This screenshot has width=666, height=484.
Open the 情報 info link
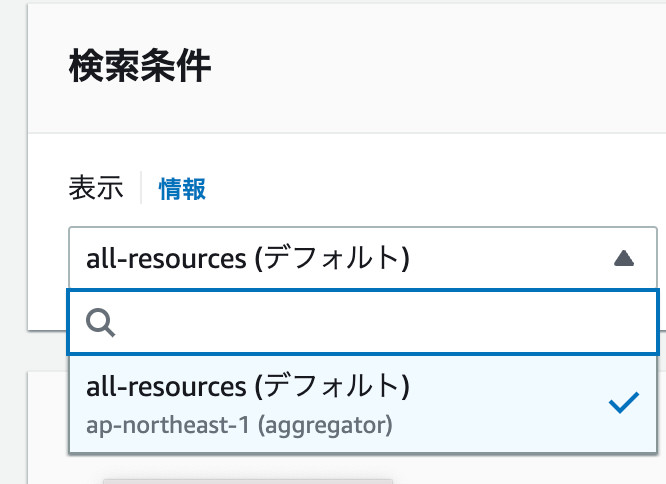click(x=182, y=189)
